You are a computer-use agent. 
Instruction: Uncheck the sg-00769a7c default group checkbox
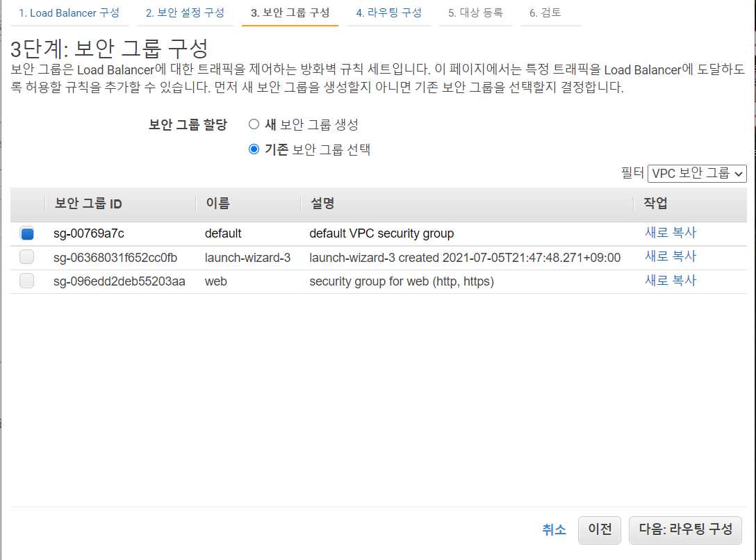click(x=27, y=233)
